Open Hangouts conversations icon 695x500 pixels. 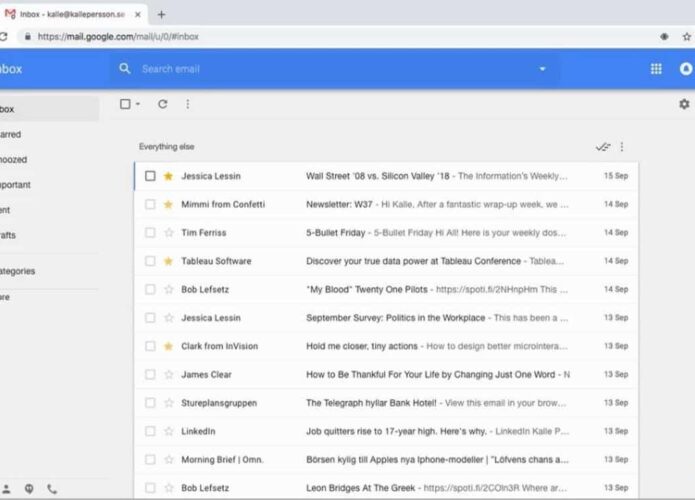[29, 489]
